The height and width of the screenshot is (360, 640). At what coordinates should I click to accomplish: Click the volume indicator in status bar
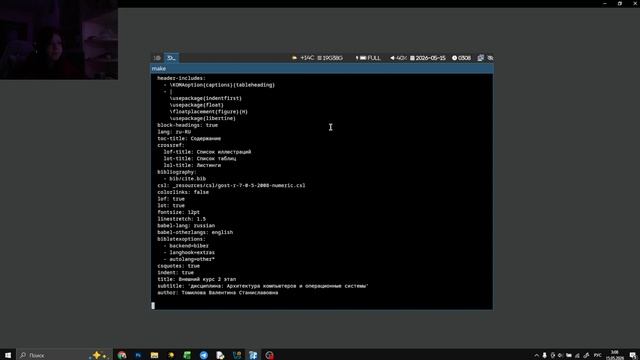coord(398,58)
